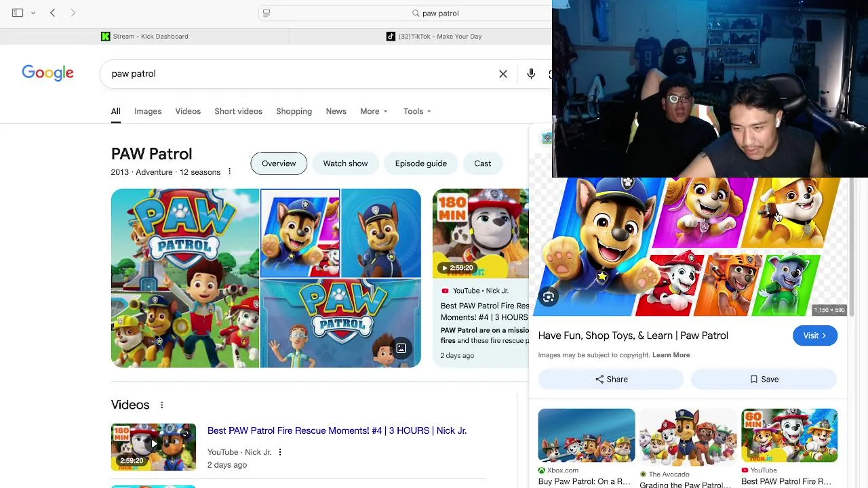Click the '2 days ago' text under Nick Jr.

(227, 465)
